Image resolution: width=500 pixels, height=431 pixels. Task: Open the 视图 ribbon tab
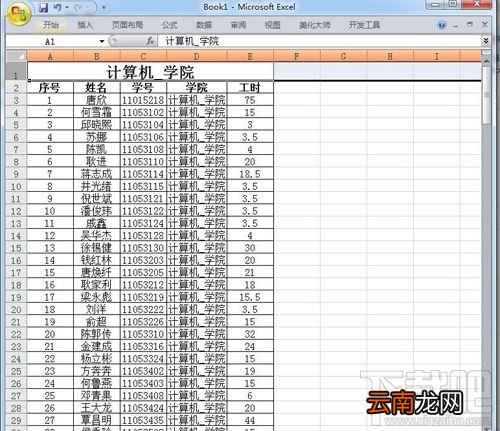coord(272,25)
